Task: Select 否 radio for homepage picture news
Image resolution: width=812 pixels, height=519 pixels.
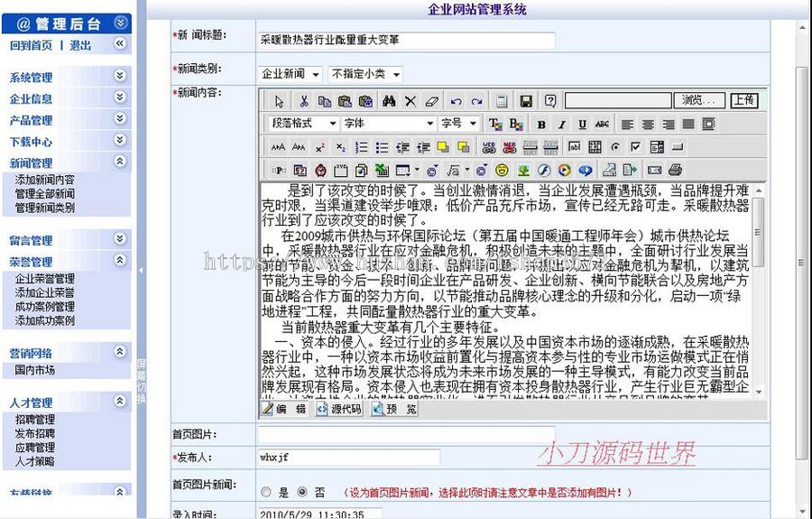Action: [x=302, y=492]
